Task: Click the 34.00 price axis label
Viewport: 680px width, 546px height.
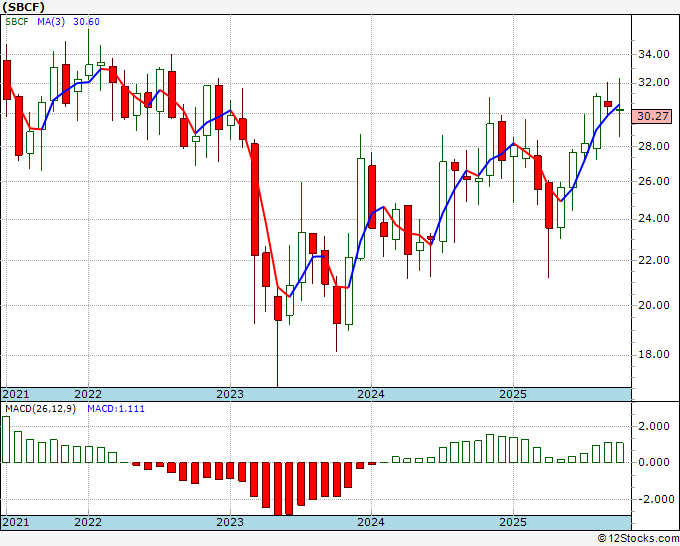Action: click(654, 55)
